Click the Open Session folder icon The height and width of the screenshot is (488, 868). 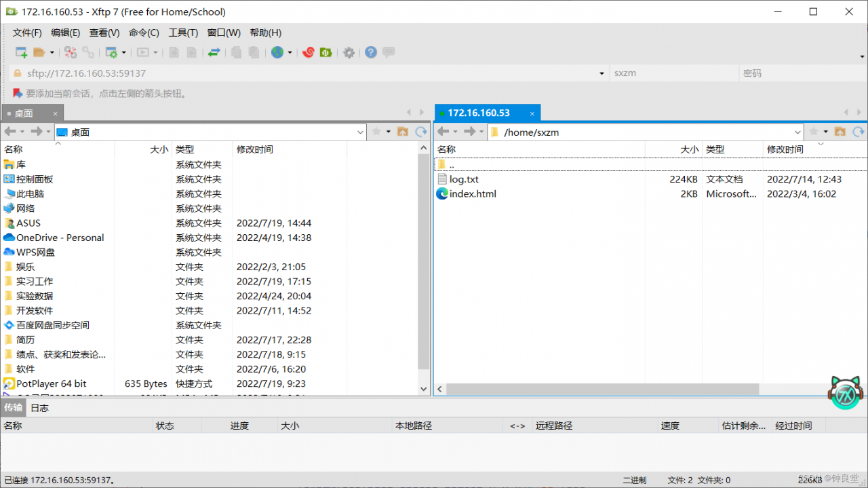tap(39, 52)
